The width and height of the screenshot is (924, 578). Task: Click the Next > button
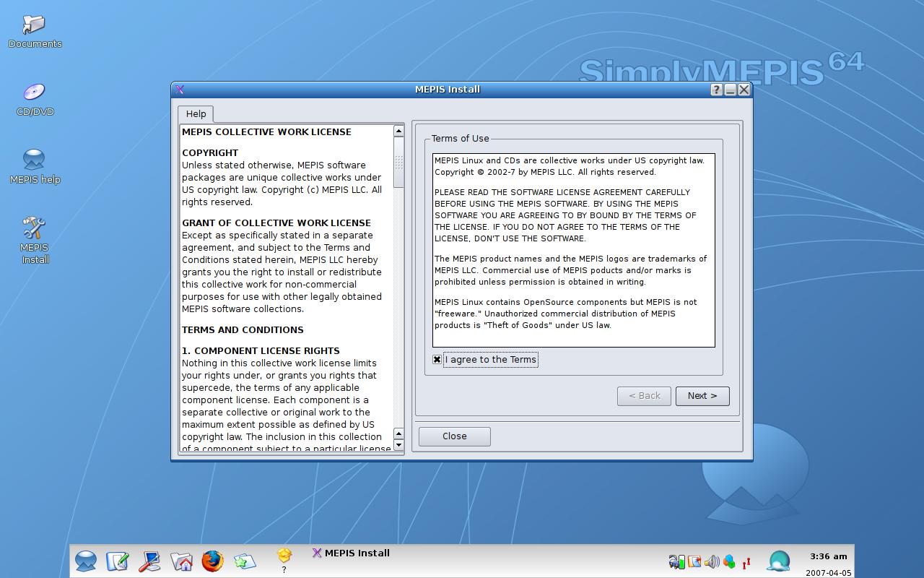pyautogui.click(x=702, y=396)
